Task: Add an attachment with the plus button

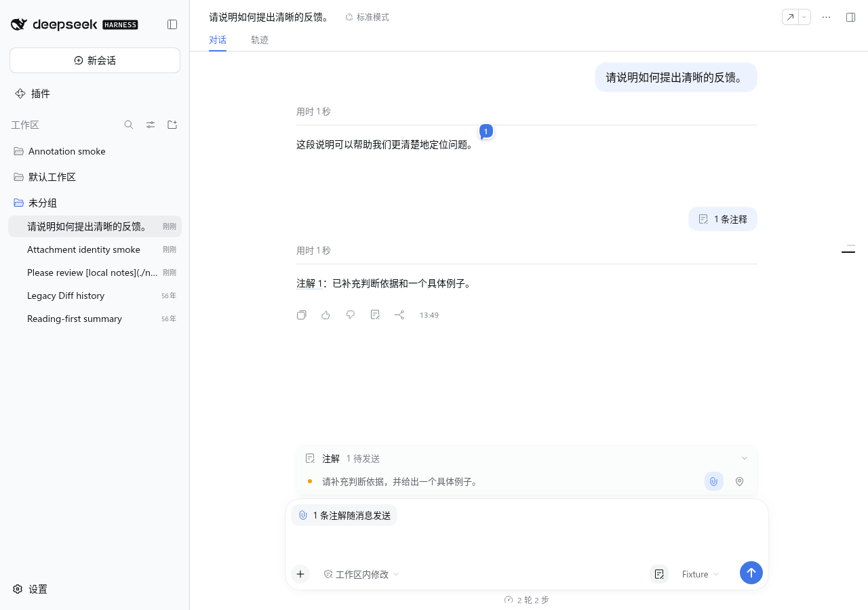Action: tap(300, 574)
